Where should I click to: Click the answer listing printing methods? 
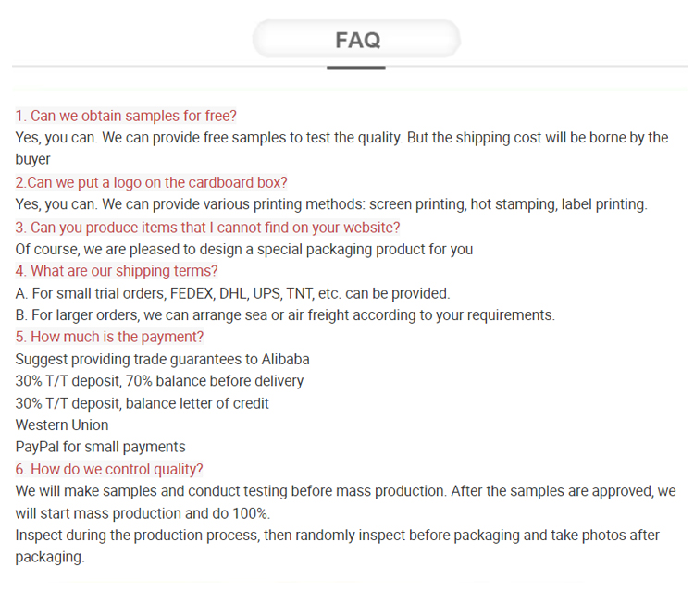pyautogui.click(x=331, y=204)
